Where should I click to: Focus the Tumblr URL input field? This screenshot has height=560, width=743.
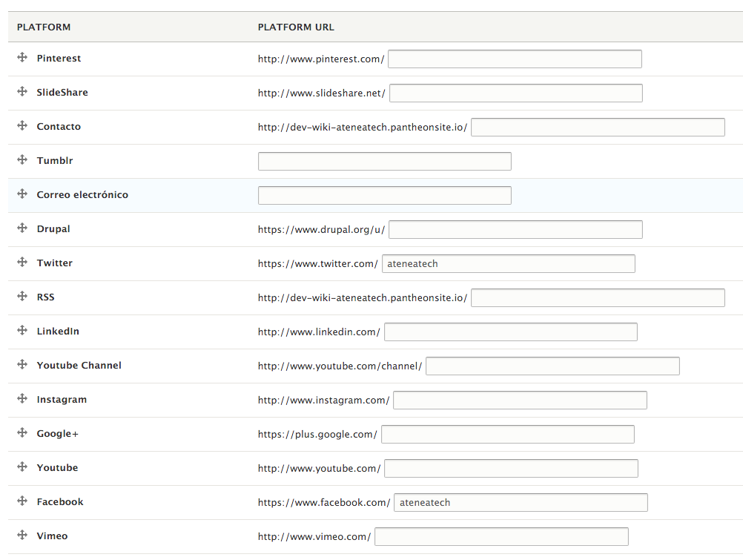coord(385,161)
